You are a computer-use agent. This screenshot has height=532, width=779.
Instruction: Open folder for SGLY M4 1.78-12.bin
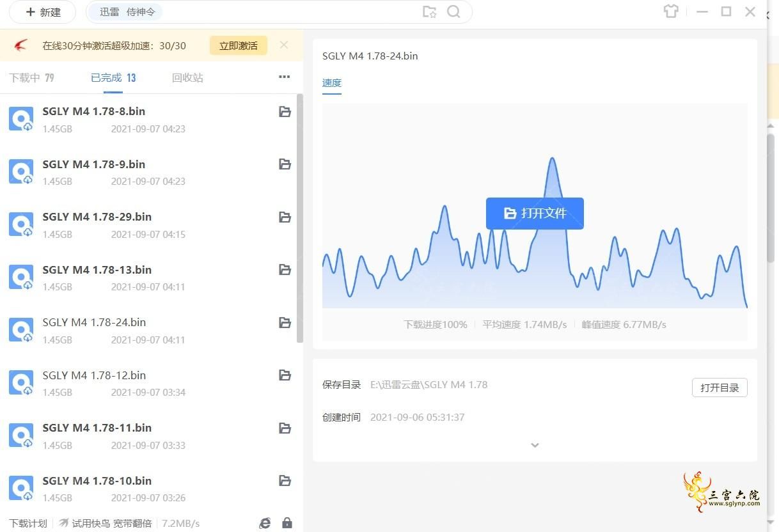coord(285,375)
